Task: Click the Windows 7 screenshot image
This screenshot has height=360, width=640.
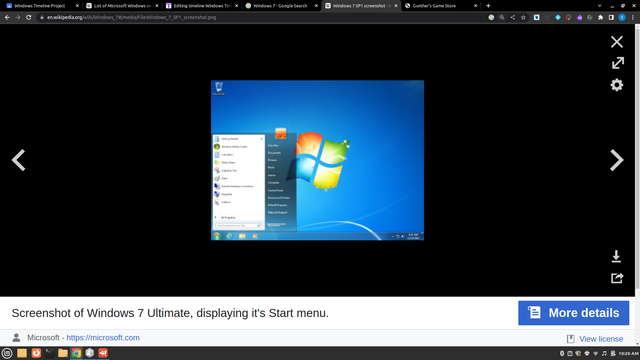Action: [x=317, y=160]
